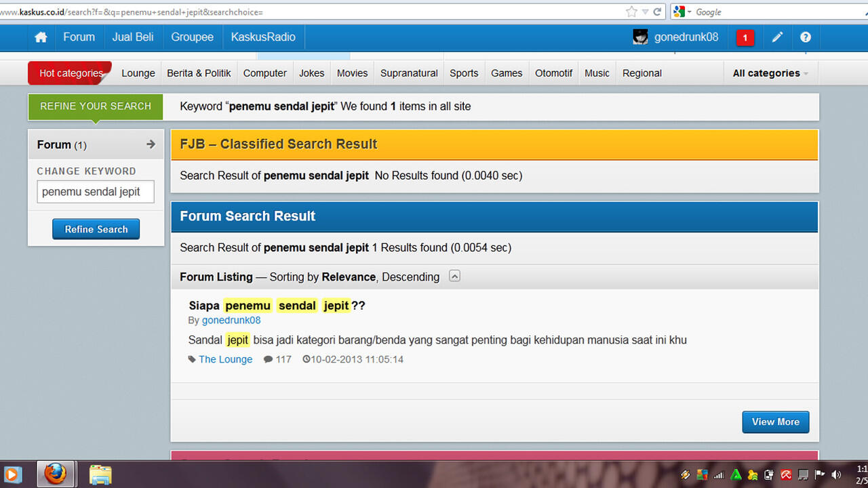Image resolution: width=868 pixels, height=488 pixels.
Task: Click the Change Keyword input field
Action: (x=96, y=192)
